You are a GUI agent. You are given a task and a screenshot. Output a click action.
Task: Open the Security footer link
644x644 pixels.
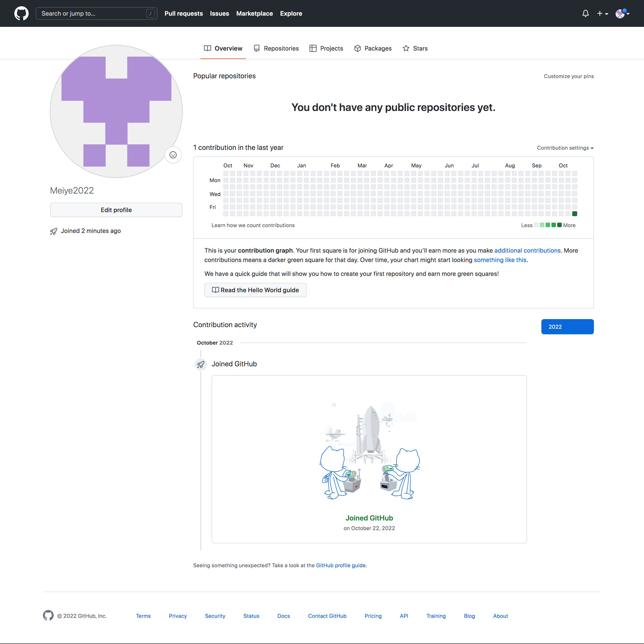coord(215,616)
